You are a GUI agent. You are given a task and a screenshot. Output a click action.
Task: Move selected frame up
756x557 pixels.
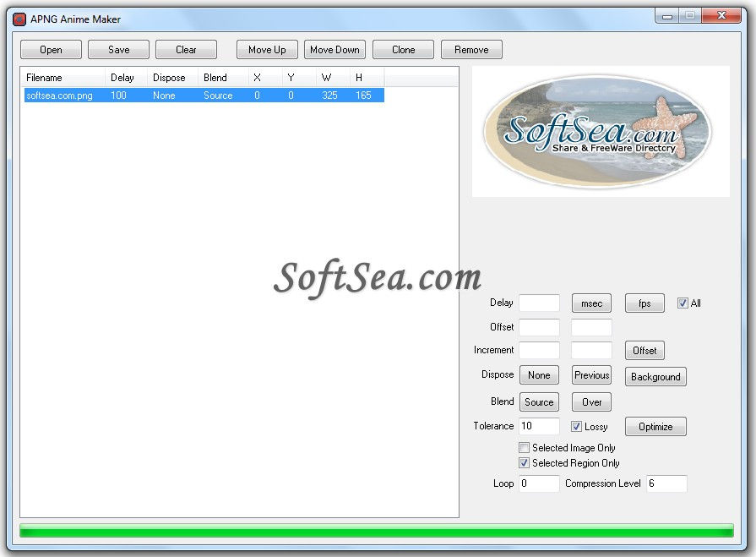tap(267, 50)
